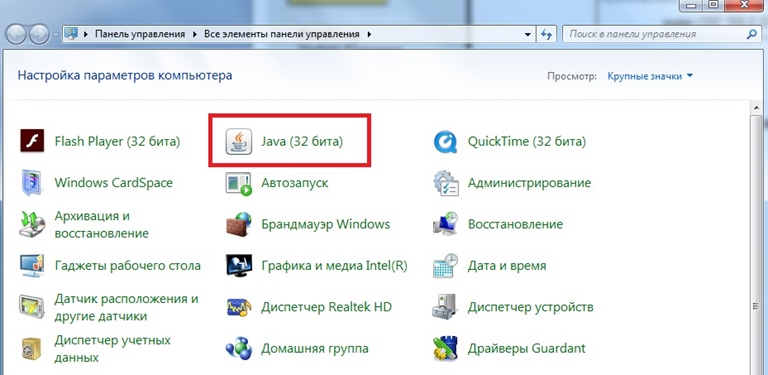The height and width of the screenshot is (375, 768).
Task: Click the Датчик расположения icon
Action: [32, 307]
